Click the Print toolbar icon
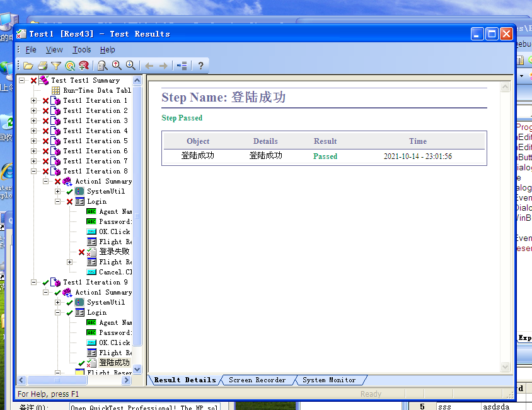532x410 pixels. pos(42,66)
